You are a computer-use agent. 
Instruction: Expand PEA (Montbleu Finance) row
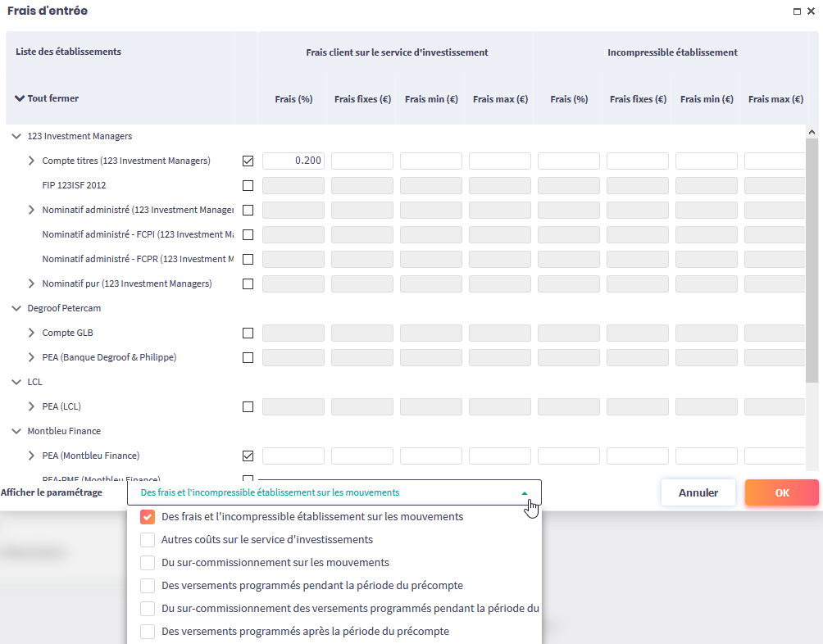pos(32,456)
